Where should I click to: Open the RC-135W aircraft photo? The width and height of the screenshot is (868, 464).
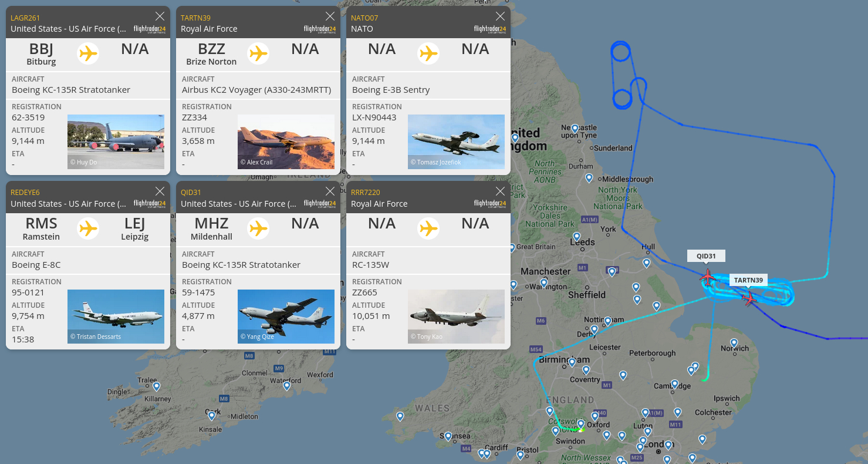tap(456, 317)
